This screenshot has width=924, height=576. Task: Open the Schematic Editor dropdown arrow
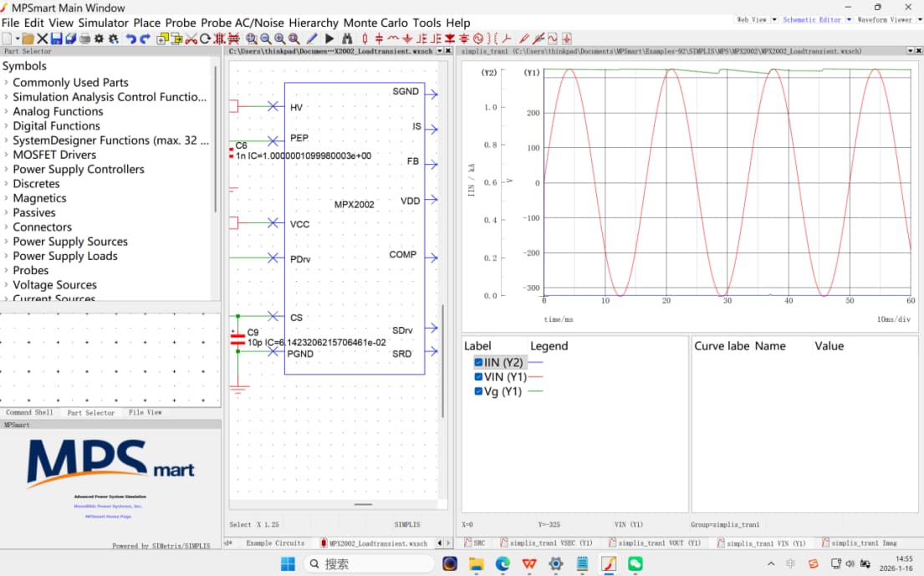tap(849, 19)
